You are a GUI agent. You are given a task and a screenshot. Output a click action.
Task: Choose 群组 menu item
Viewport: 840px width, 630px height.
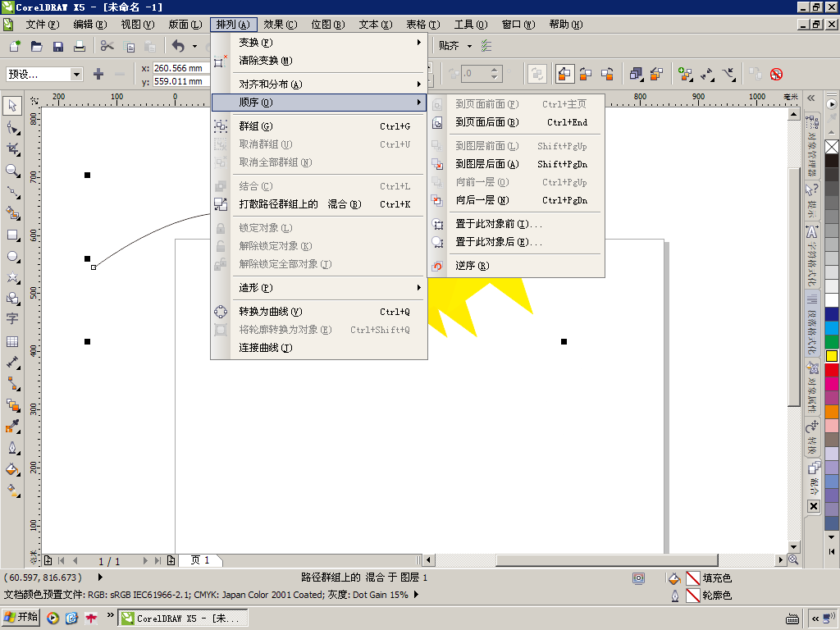(319, 126)
